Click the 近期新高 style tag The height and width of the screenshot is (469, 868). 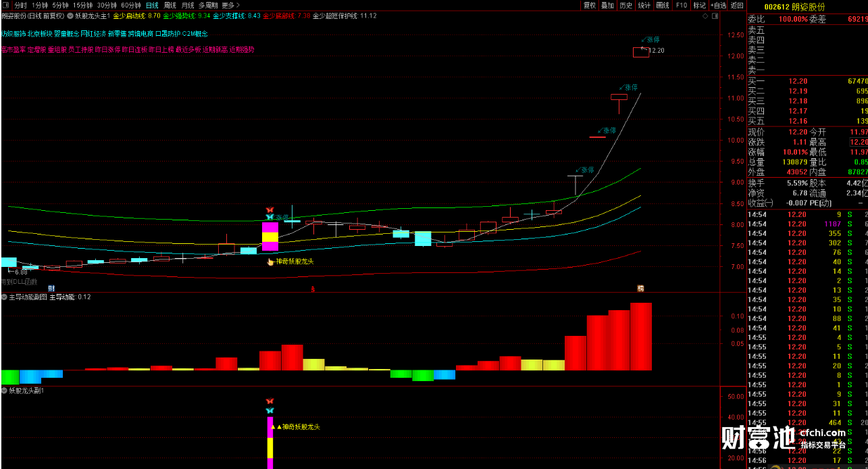tap(215, 49)
